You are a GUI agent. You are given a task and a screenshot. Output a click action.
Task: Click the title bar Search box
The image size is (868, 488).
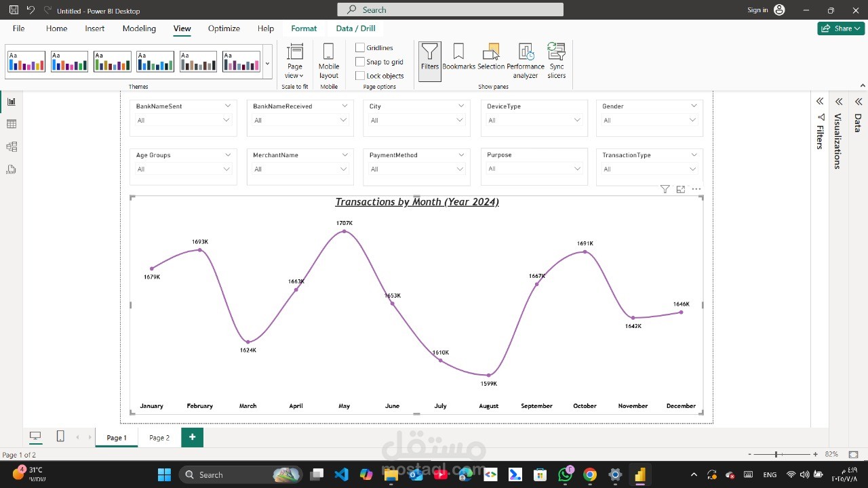coord(450,9)
